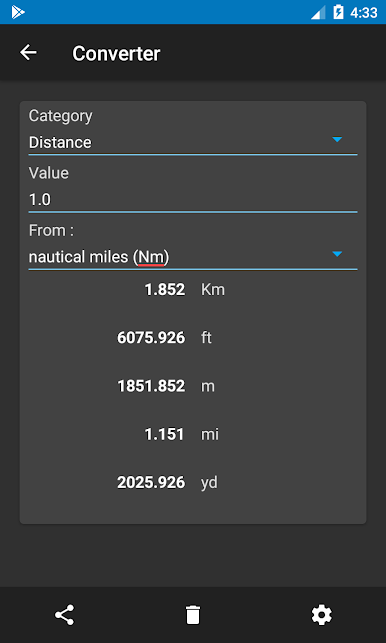Tap the Km unit label
The width and height of the screenshot is (386, 643).
pos(213,290)
